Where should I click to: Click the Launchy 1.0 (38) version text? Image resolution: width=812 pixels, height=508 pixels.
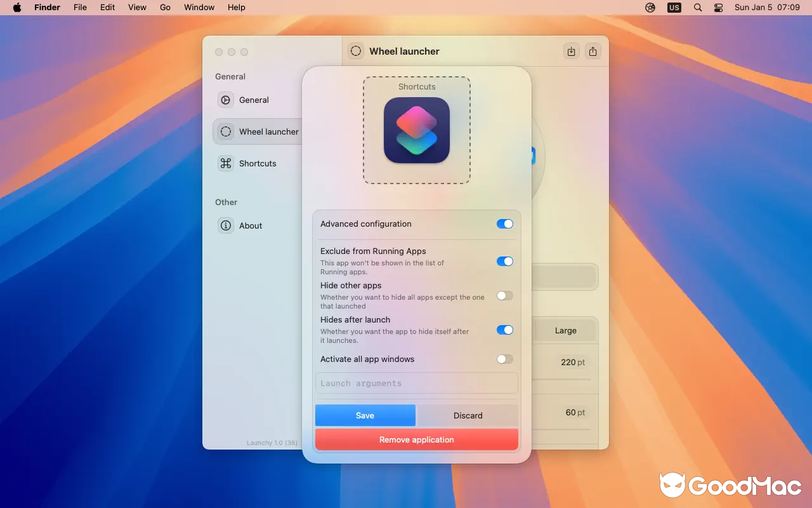pyautogui.click(x=272, y=443)
